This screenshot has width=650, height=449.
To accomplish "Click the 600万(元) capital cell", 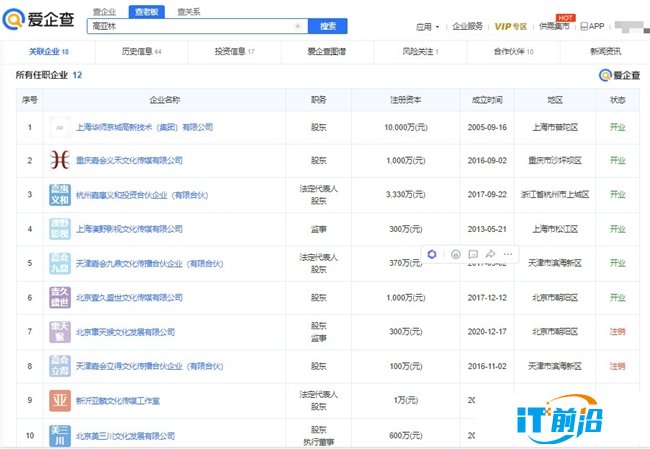I will point(405,436).
